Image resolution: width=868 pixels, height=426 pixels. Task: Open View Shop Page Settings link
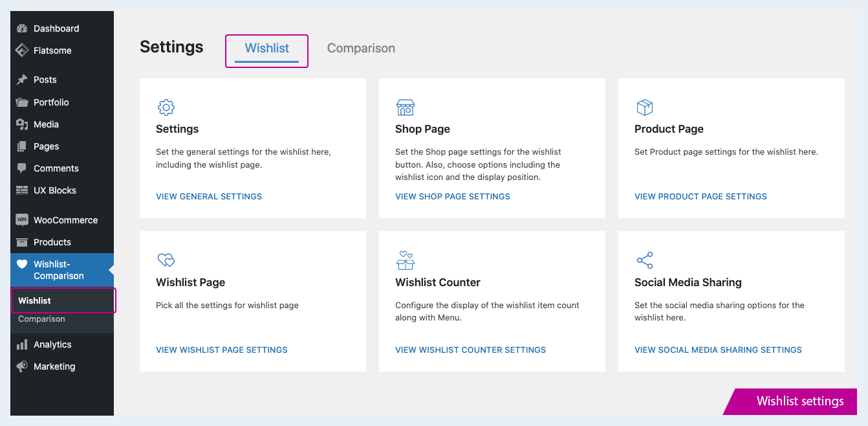point(453,197)
